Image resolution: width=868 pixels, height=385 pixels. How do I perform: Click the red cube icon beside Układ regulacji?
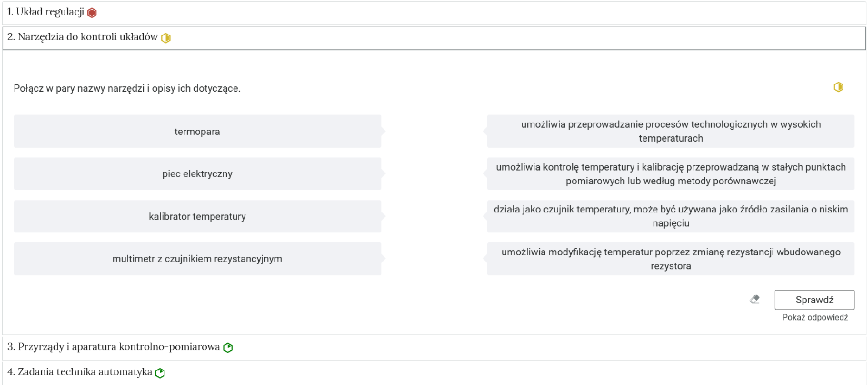[92, 12]
